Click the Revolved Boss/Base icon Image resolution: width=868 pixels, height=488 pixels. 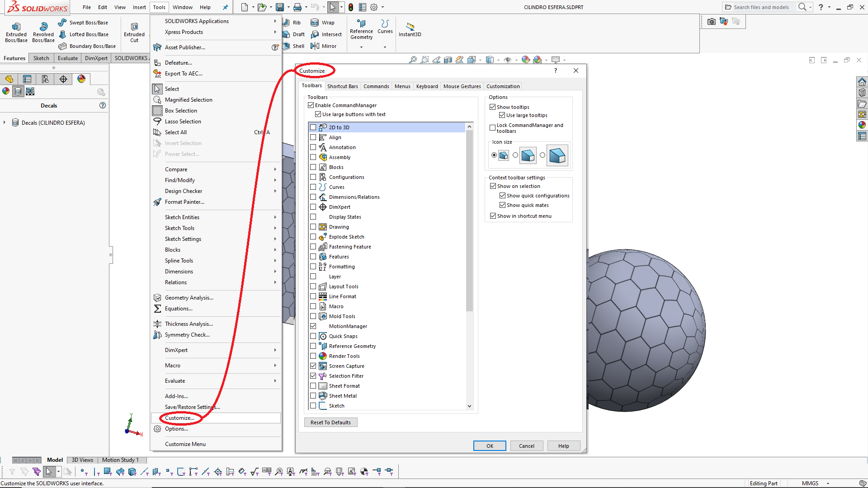(x=43, y=27)
